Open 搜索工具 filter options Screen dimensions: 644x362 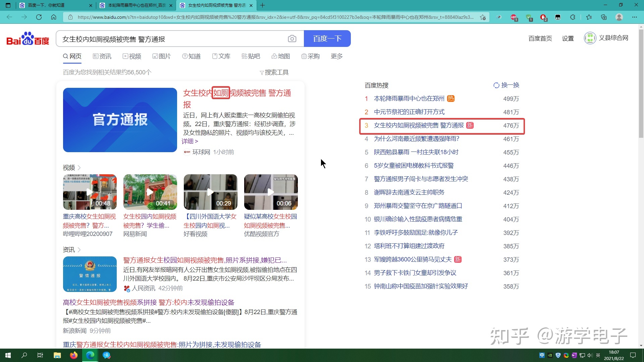point(274,72)
